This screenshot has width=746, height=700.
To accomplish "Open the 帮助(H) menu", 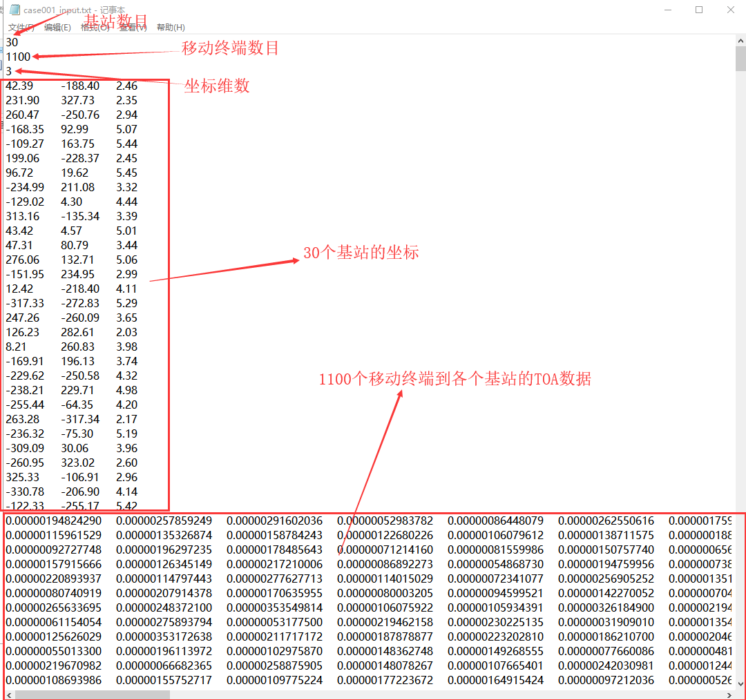I will (x=171, y=28).
